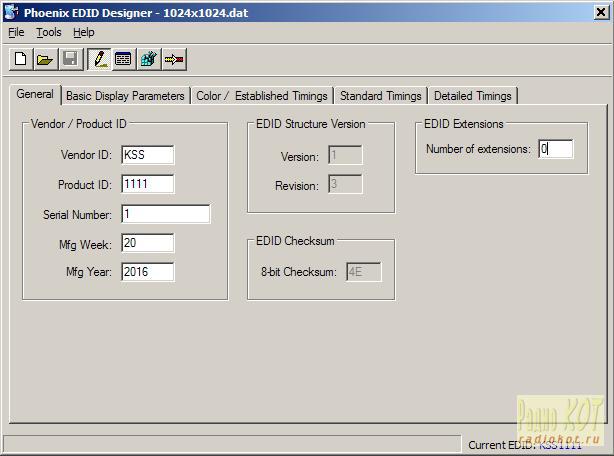Click the disabled Version field
The height and width of the screenshot is (456, 614).
[345, 155]
